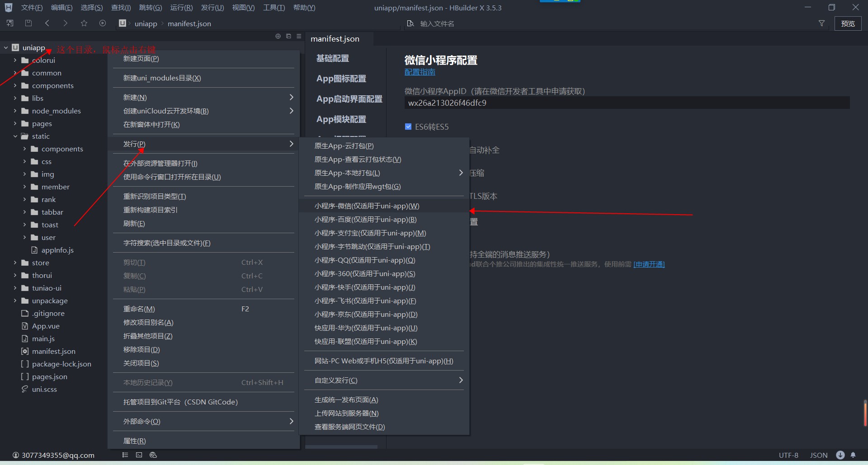The image size is (868, 465).
Task: Expand the unpackage folder
Action: (x=15, y=301)
